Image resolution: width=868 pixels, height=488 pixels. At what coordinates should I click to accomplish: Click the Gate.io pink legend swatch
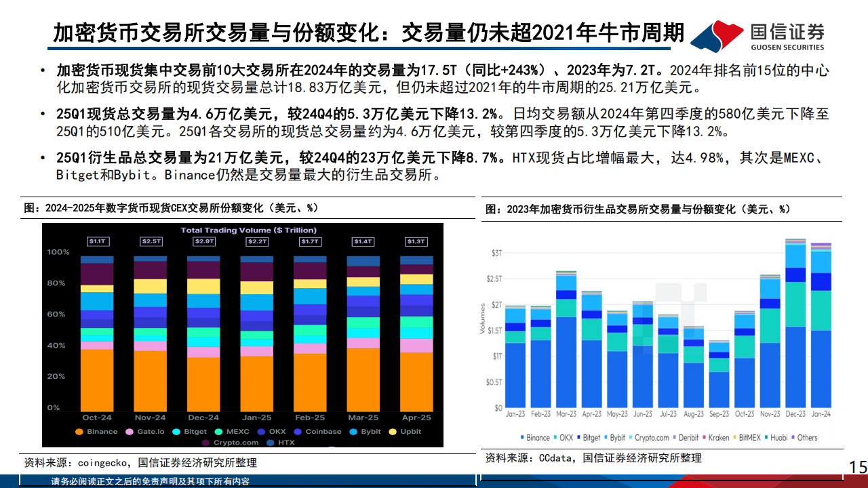point(130,432)
